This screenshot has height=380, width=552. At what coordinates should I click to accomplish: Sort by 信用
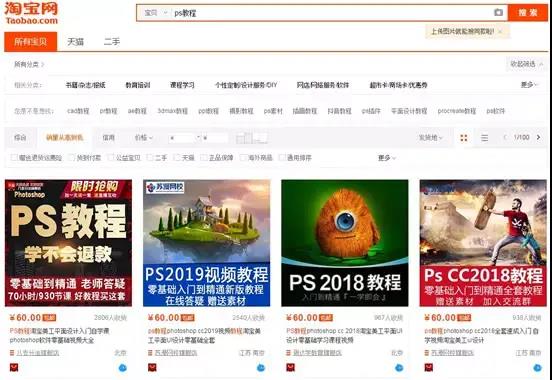point(108,138)
